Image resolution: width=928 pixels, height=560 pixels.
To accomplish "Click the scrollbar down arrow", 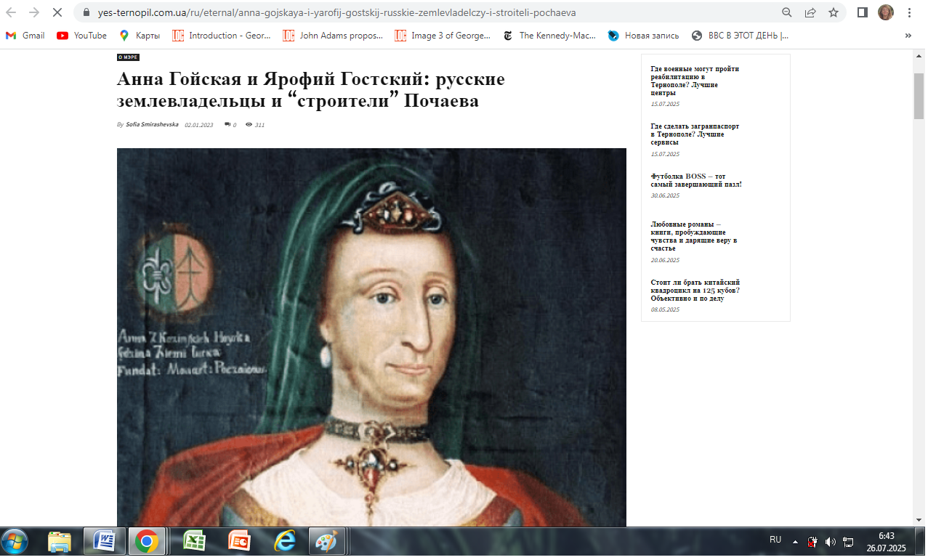I will 919,519.
